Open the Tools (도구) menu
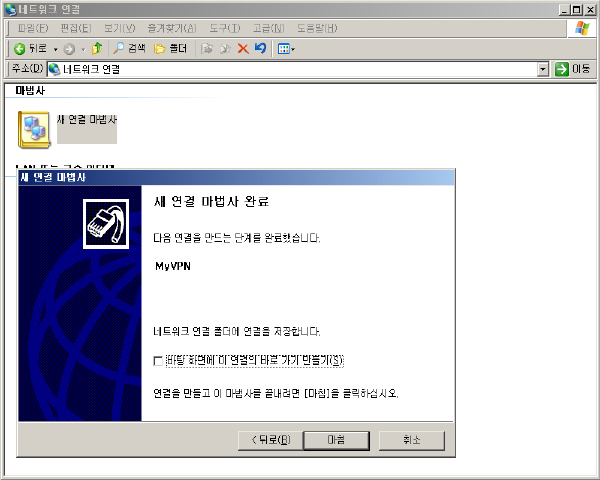Viewport: 600px width, 480px height. [225, 28]
